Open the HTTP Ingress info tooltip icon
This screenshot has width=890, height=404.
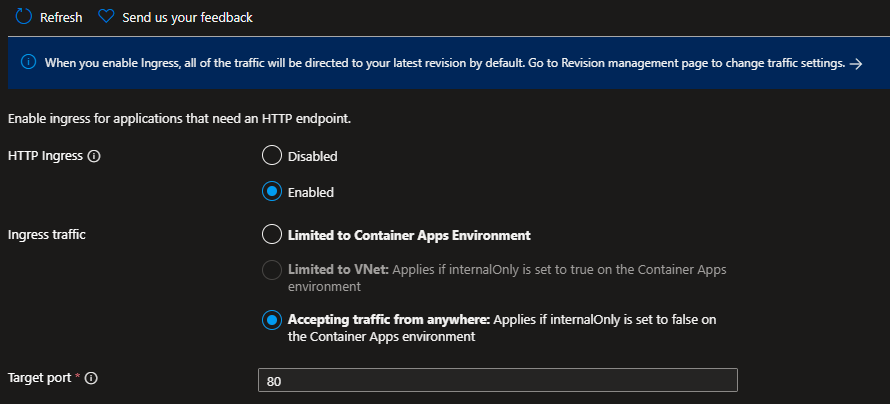click(x=95, y=156)
